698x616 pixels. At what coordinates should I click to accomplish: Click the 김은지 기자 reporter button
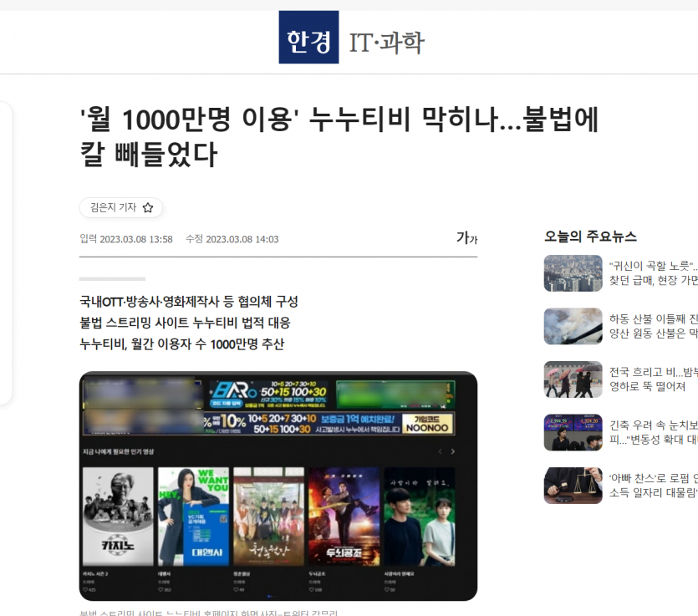click(x=120, y=207)
